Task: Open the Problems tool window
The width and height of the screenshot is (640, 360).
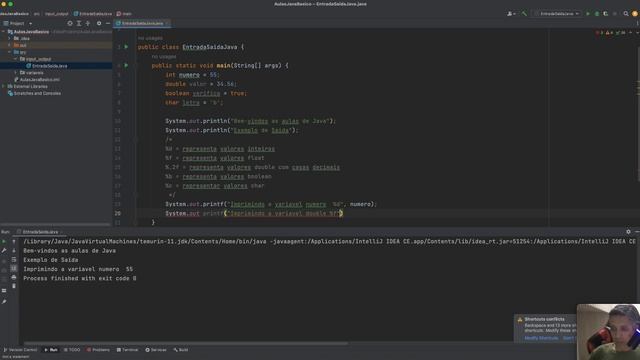Action: click(98, 350)
